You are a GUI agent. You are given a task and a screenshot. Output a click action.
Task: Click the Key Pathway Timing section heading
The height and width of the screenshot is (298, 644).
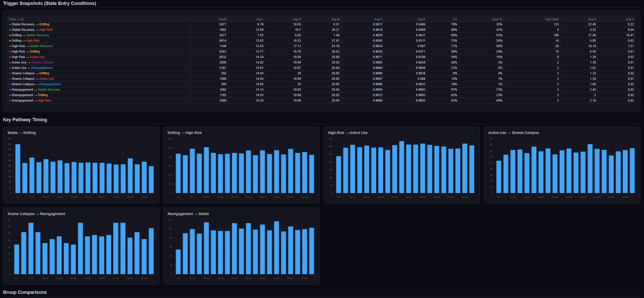click(25, 120)
